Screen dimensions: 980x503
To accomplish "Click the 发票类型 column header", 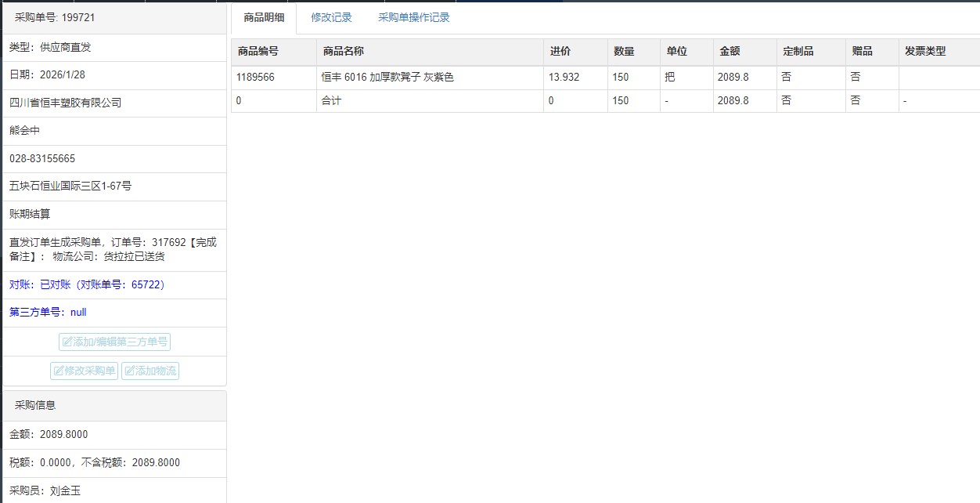I will (x=925, y=52).
